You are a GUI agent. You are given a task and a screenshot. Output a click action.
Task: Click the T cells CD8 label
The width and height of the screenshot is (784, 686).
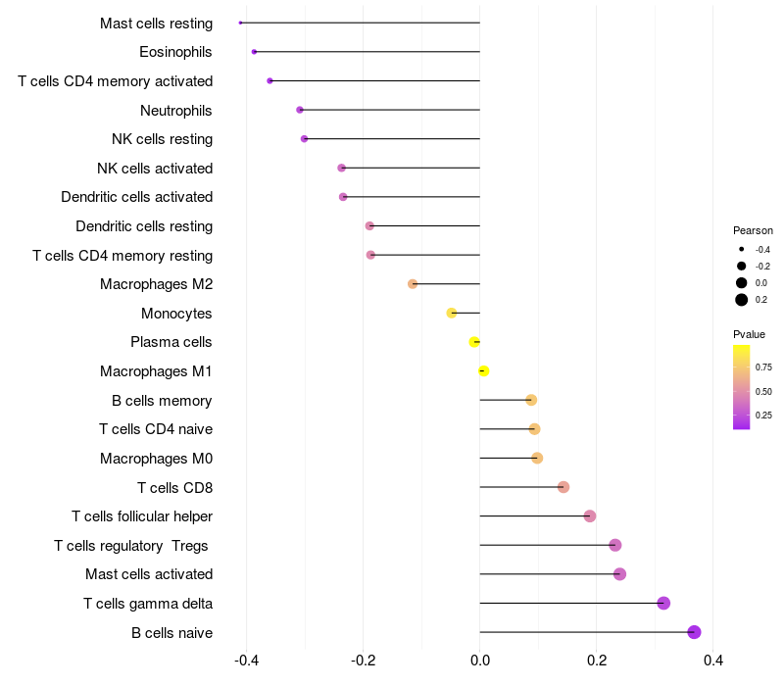[x=175, y=487]
